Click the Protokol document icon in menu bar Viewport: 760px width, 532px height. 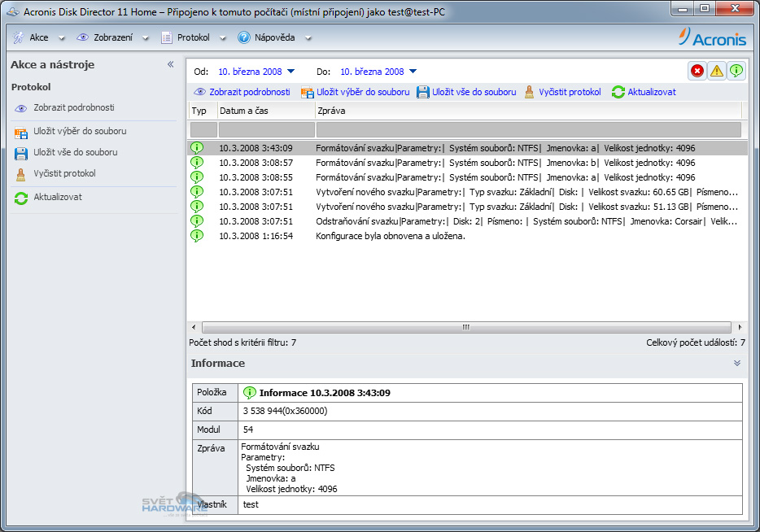point(168,37)
